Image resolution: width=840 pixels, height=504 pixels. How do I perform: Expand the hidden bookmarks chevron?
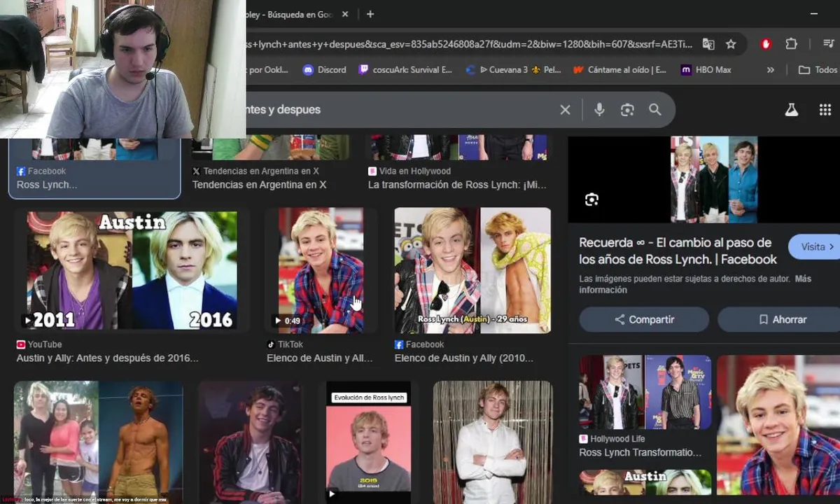coord(771,69)
